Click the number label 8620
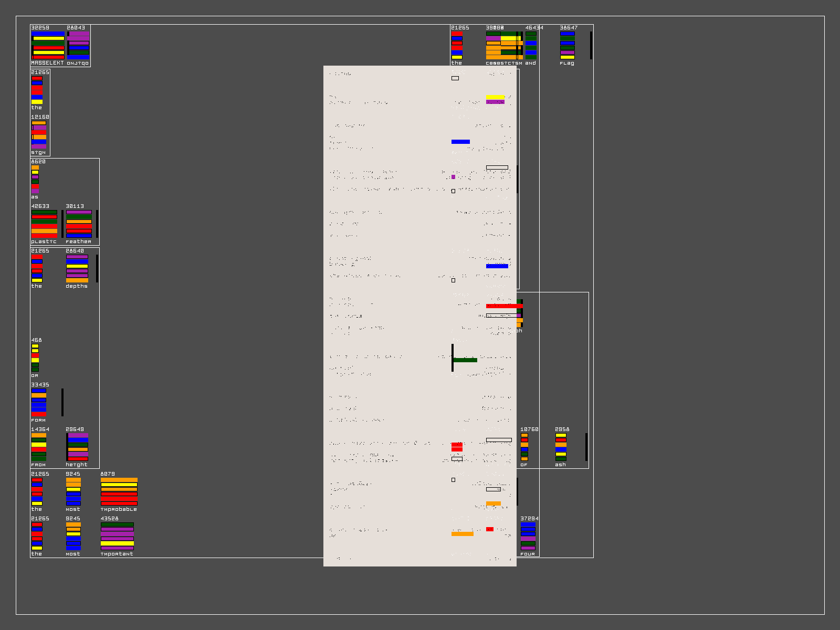This screenshot has height=630, width=840. tap(38, 162)
